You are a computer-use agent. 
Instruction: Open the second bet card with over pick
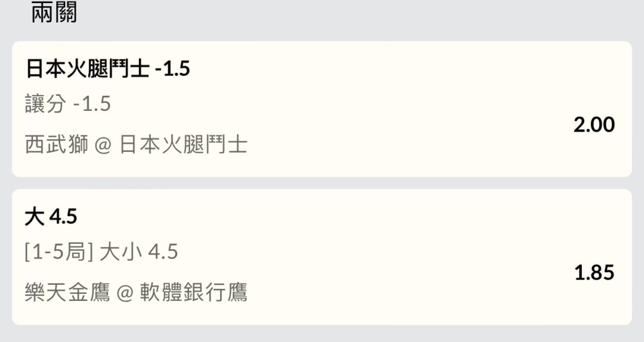[x=322, y=257]
